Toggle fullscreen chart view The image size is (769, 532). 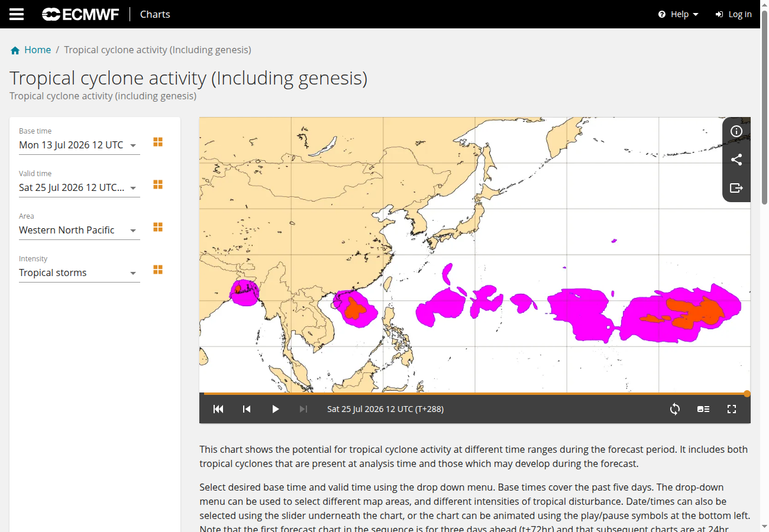[x=732, y=409]
